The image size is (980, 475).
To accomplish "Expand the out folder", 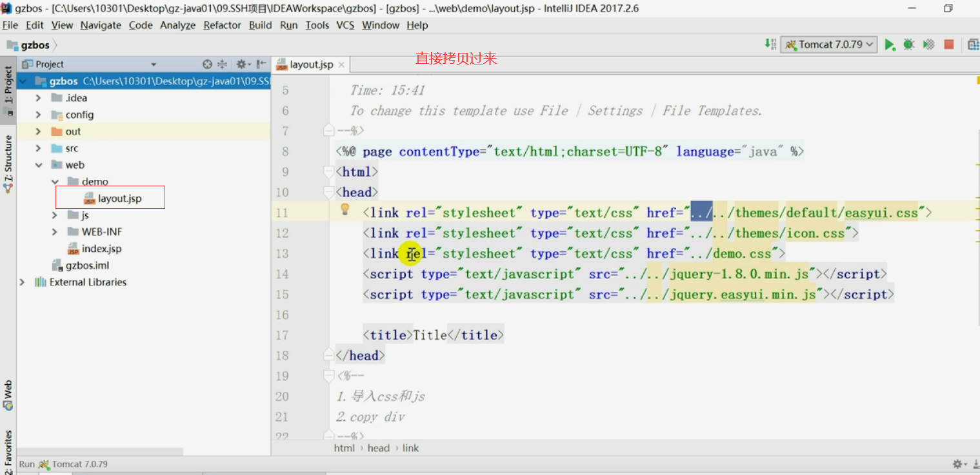I will 38,131.
